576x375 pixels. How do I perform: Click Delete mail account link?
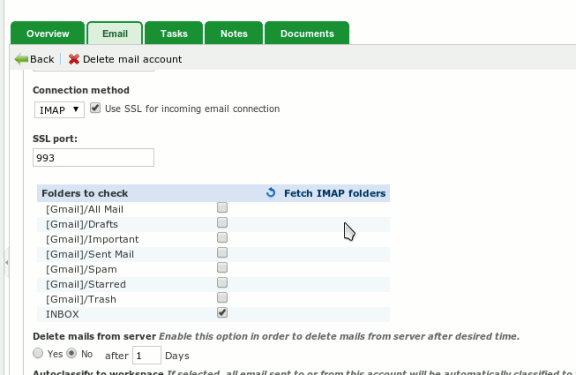[x=132, y=59]
